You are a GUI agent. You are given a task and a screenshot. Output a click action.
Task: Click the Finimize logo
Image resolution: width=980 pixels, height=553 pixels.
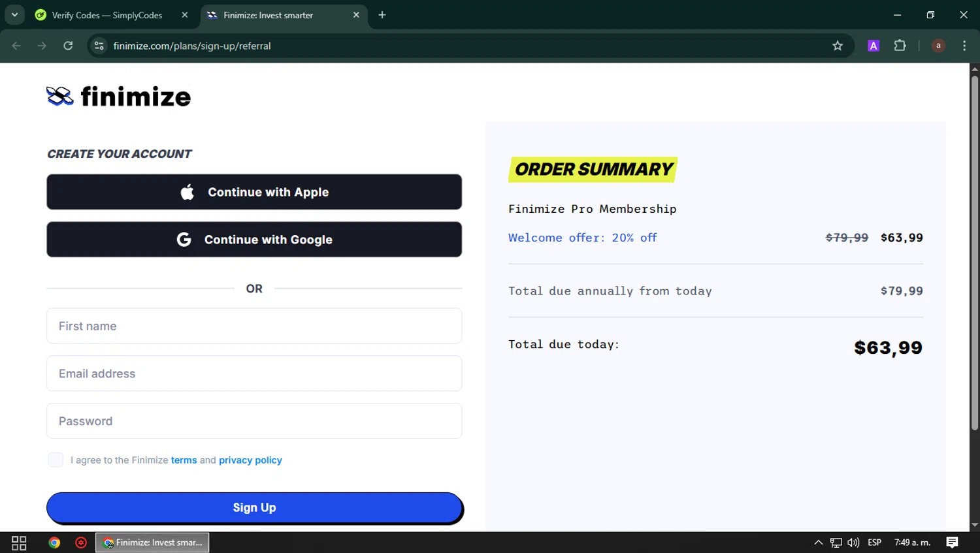tap(118, 97)
